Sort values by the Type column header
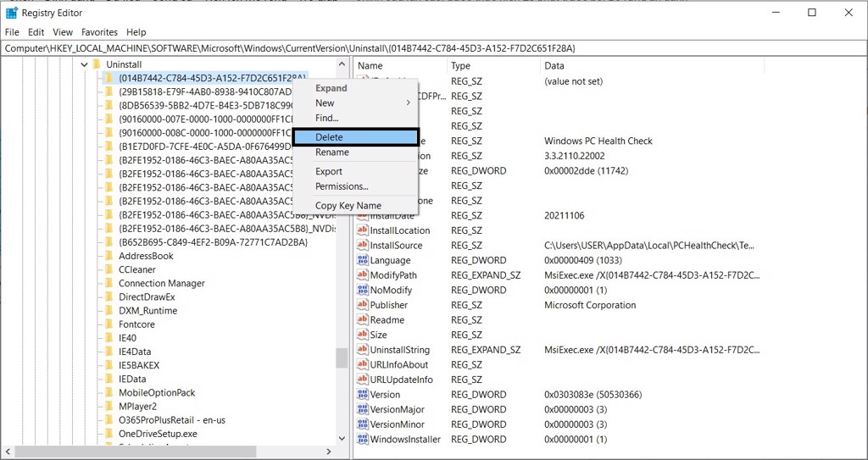868x460 pixels. click(x=493, y=66)
